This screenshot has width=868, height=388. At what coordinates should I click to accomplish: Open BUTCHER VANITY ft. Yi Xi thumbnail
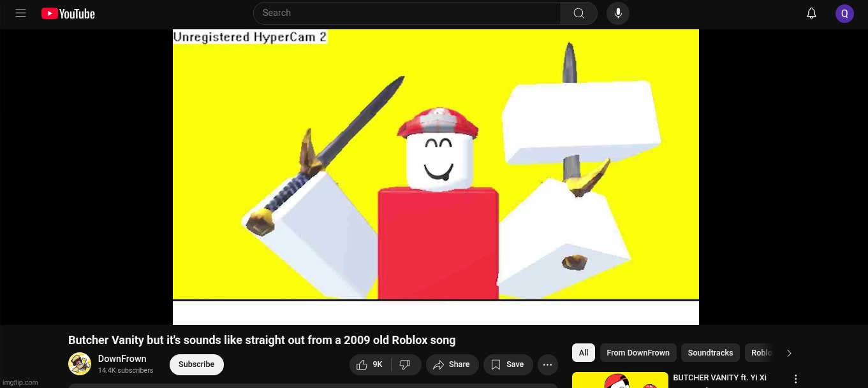click(x=620, y=380)
